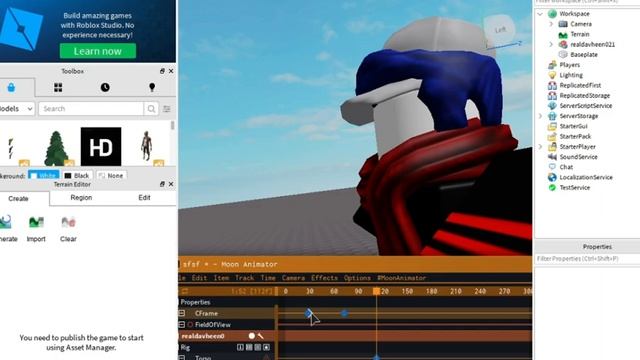The width and height of the screenshot is (640, 360).
Task: Open the Options menu in Moon Animator
Action: point(357,278)
